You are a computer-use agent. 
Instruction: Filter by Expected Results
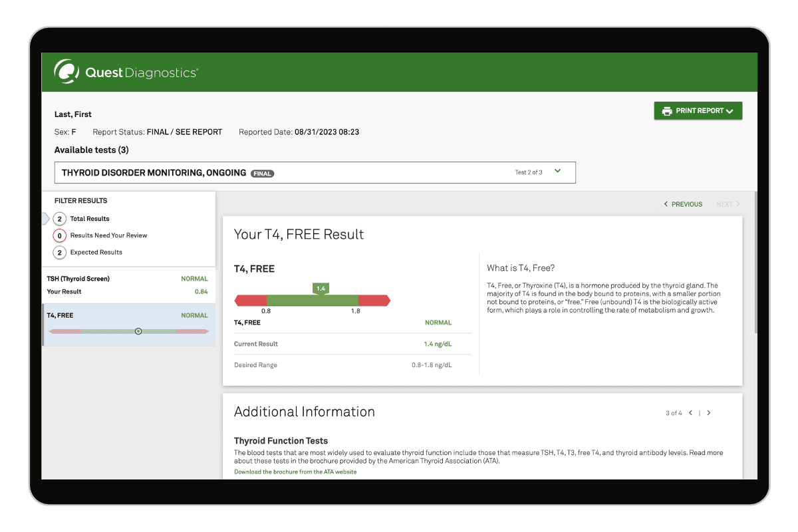96,253
